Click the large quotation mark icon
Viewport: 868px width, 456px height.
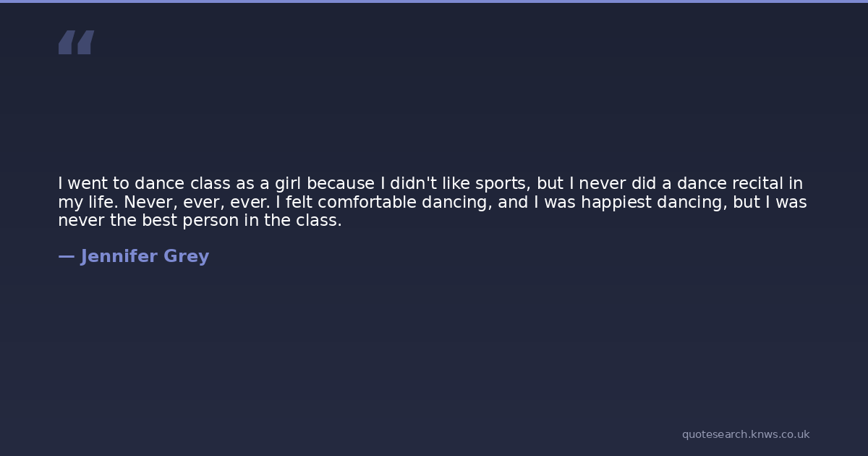pyautogui.click(x=76, y=42)
